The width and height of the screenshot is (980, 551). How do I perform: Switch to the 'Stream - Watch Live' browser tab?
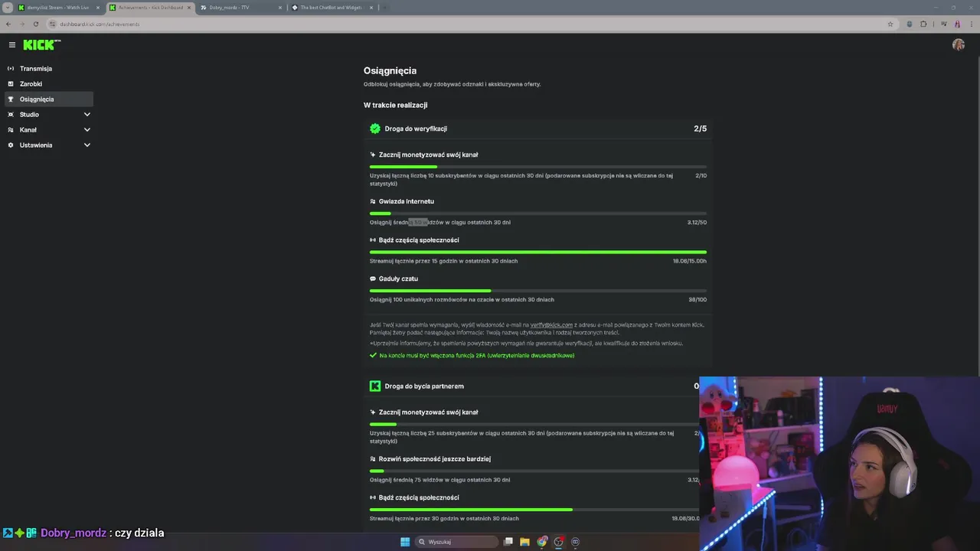58,8
